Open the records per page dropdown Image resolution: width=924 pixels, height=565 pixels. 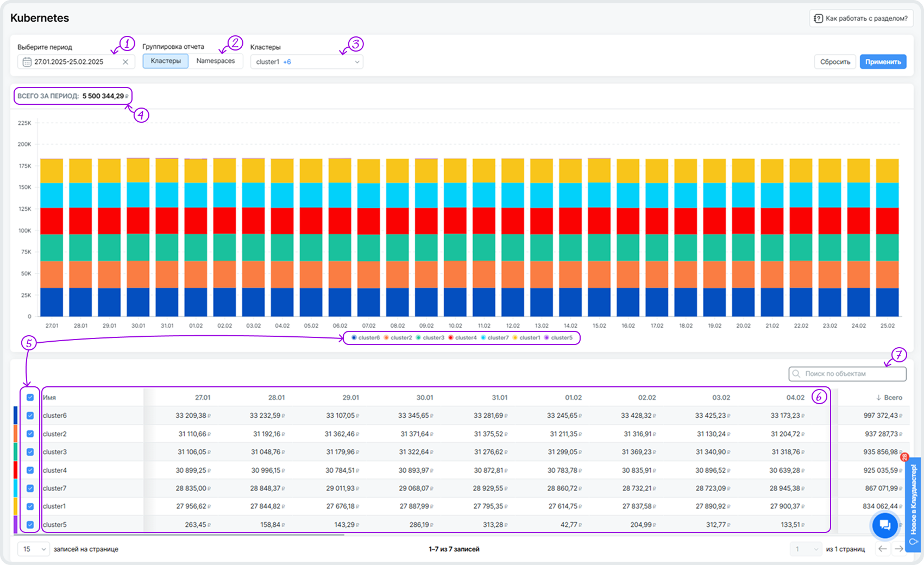pyautogui.click(x=33, y=549)
